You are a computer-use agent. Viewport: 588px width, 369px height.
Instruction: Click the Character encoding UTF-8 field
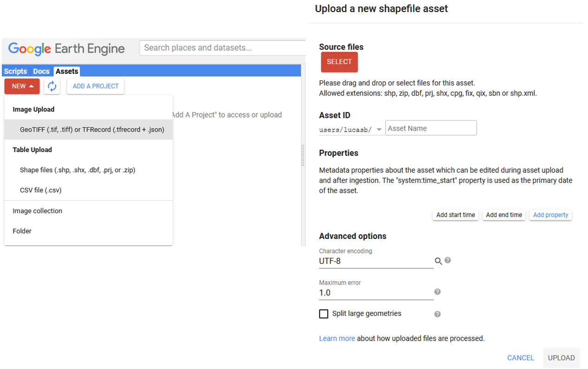coord(376,261)
